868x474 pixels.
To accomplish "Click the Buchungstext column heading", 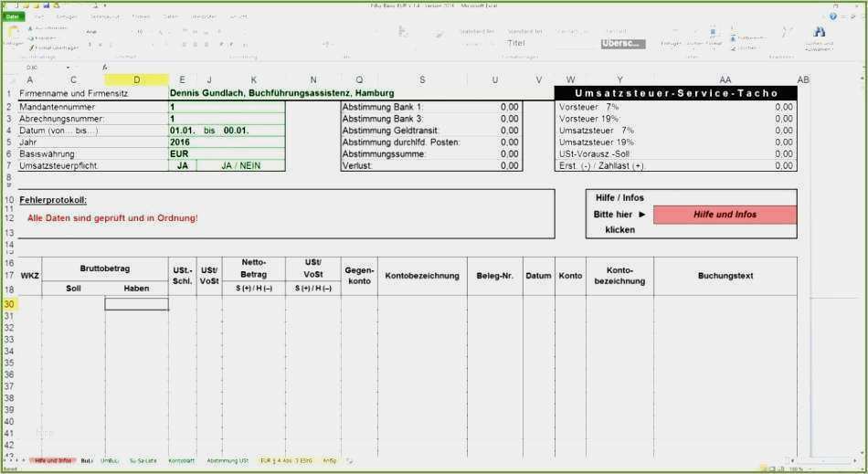I will (x=725, y=276).
